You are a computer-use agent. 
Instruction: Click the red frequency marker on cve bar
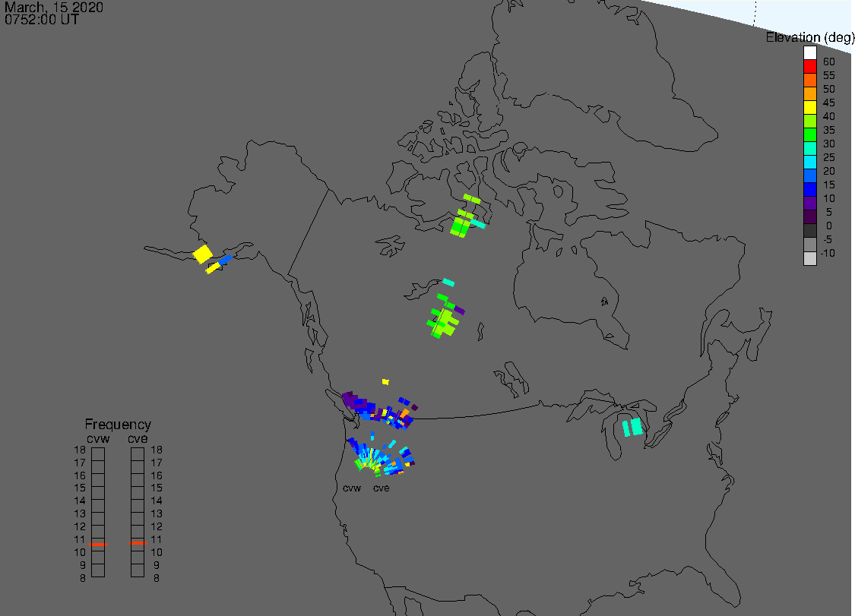(x=138, y=543)
